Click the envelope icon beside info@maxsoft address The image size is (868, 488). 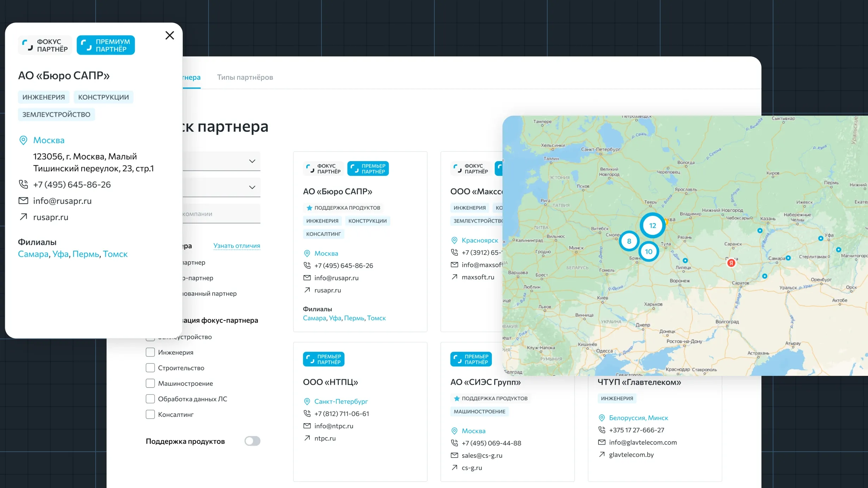point(454,265)
